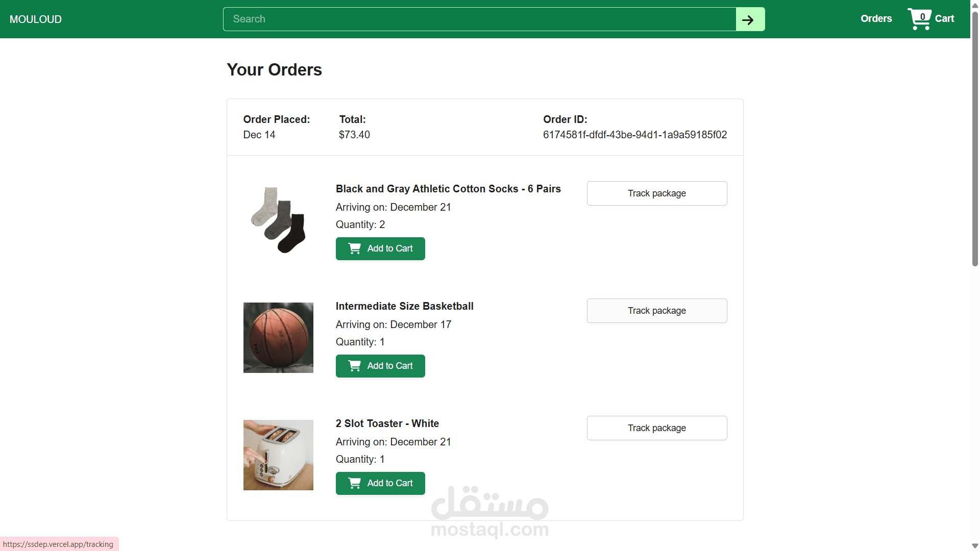Click the MOULOUD store logo
980x551 pixels.
(36, 19)
